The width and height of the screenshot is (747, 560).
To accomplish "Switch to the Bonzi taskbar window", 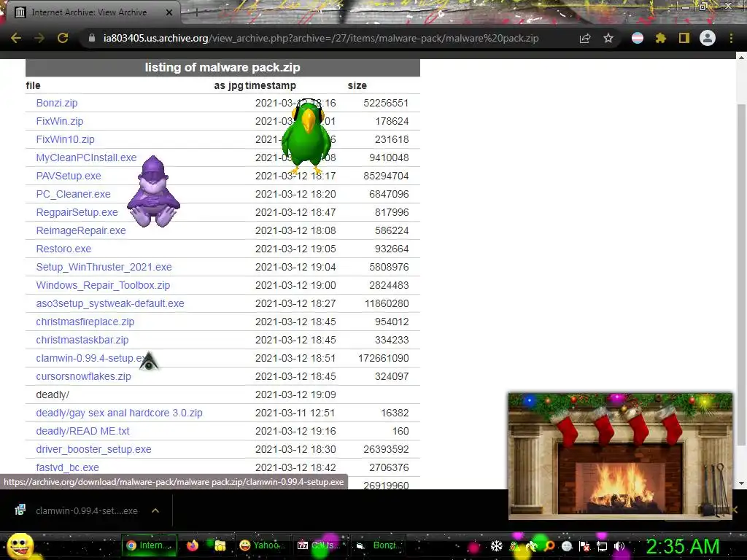I will (379, 545).
